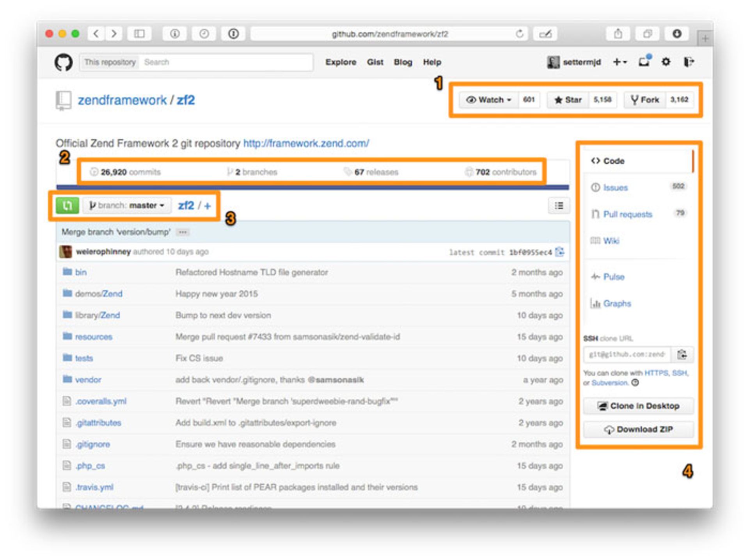Add a new Safari tab with plus
The height and width of the screenshot is (560, 749).
(705, 39)
